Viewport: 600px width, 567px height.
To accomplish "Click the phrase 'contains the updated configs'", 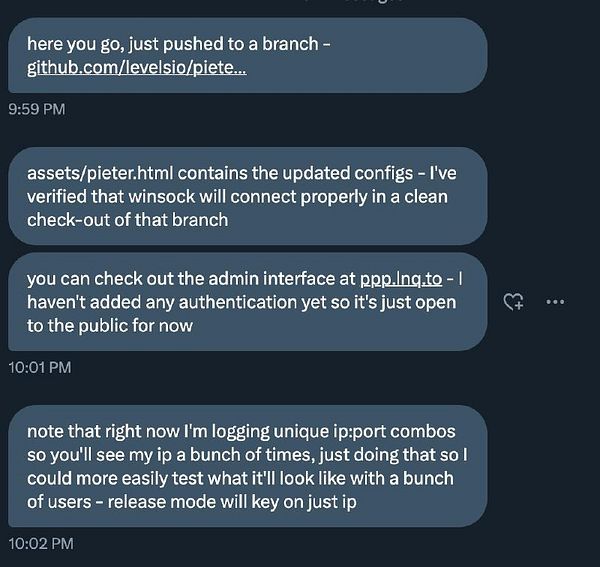I will point(295,173).
